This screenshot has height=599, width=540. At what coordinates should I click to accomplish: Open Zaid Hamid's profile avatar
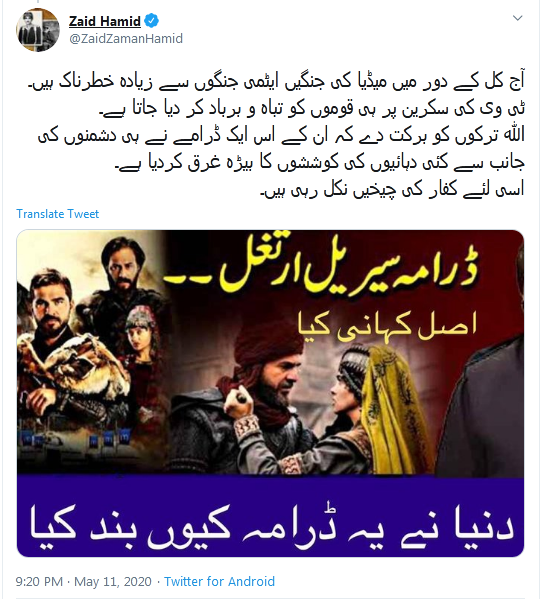pyautogui.click(x=38, y=30)
